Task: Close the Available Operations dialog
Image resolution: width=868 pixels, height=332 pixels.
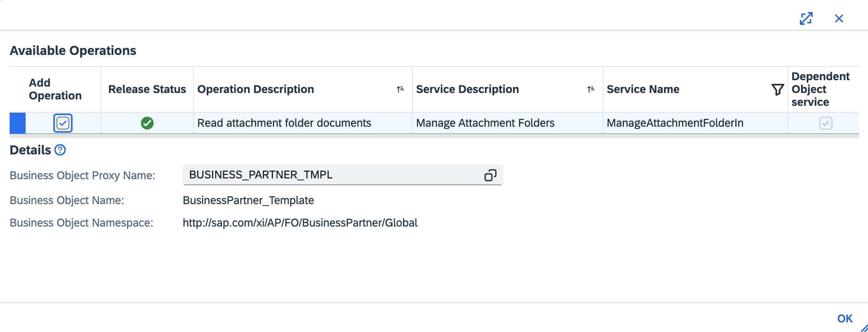Action: [x=839, y=18]
